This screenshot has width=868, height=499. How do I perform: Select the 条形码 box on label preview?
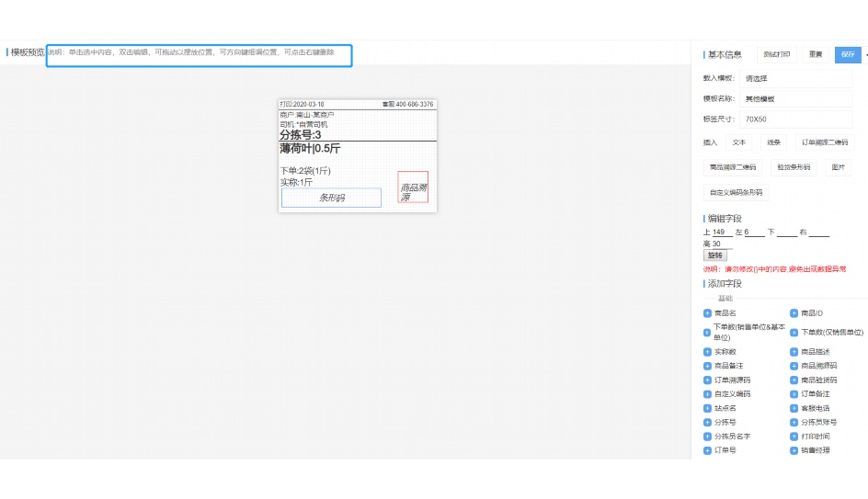pos(331,198)
